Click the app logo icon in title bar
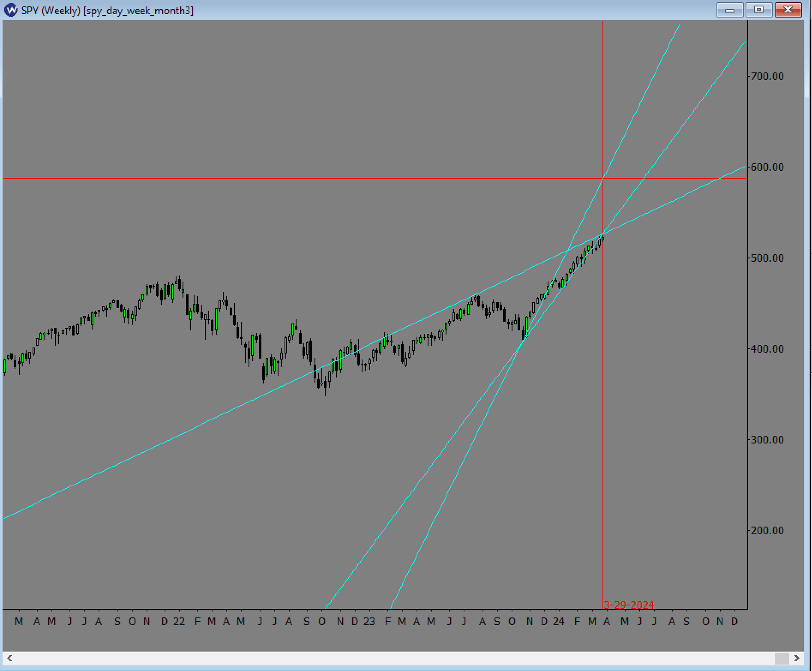The width and height of the screenshot is (812, 671). coord(11,10)
